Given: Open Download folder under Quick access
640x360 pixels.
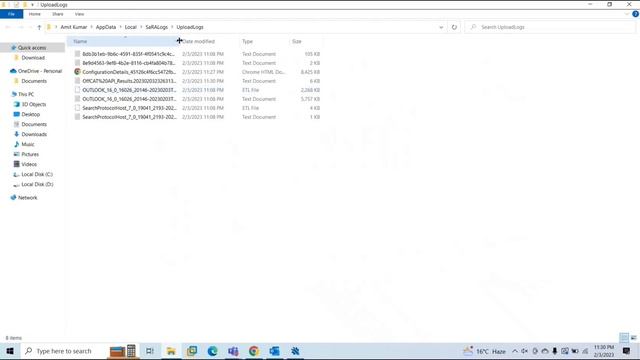Looking at the screenshot, I should [33, 58].
